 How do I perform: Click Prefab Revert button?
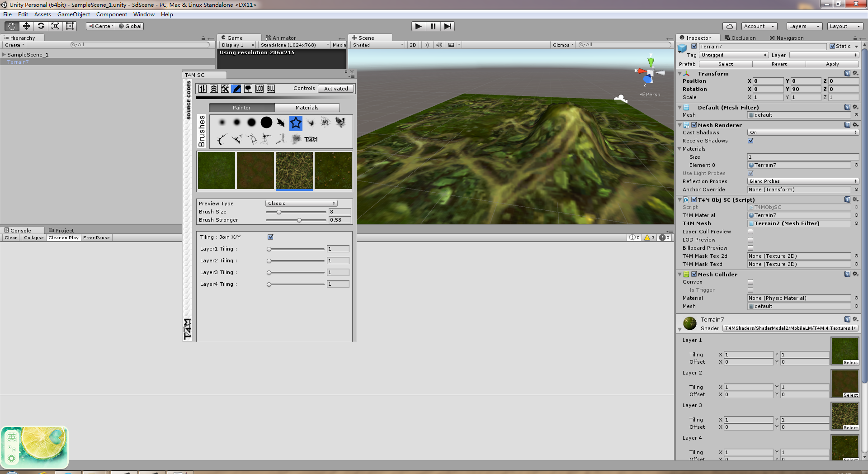779,64
